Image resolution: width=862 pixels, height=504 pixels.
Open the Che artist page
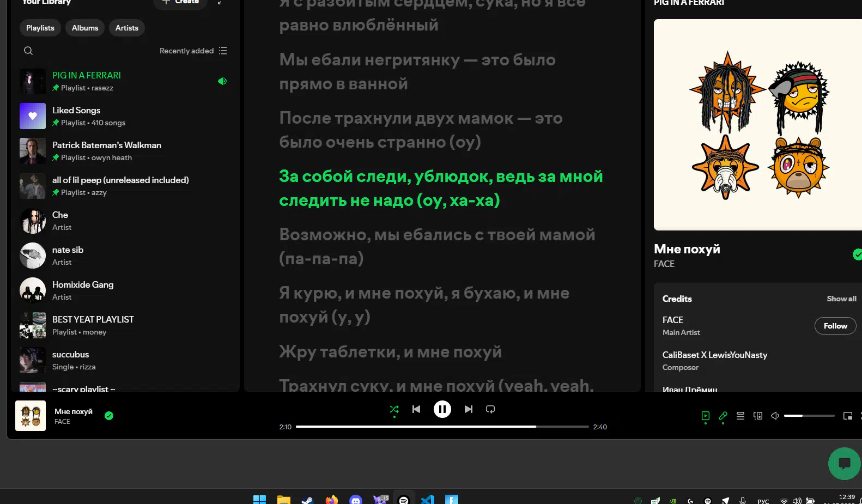124,221
